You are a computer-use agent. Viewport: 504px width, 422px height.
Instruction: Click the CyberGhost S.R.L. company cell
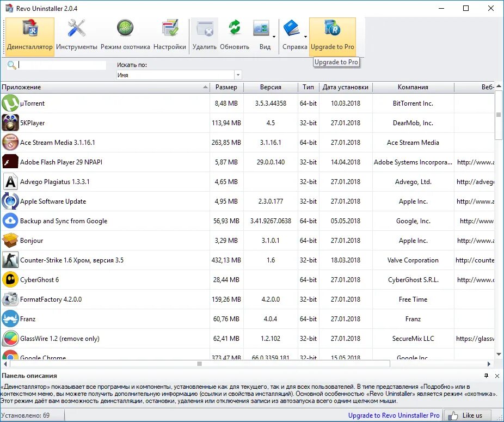coord(413,280)
